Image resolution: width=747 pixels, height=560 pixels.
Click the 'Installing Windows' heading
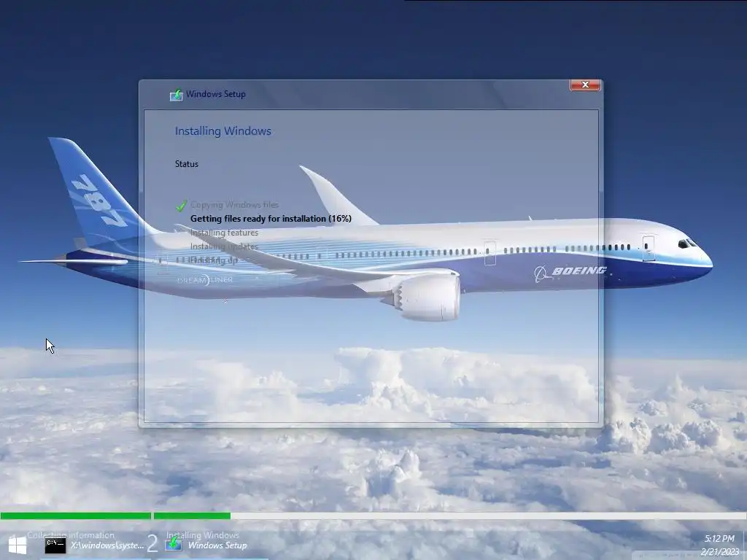223,131
